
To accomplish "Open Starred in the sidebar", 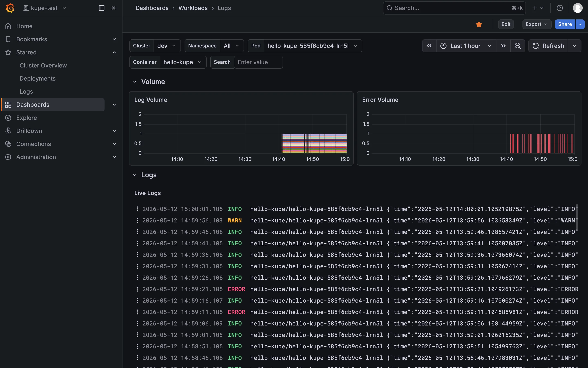I will (26, 52).
